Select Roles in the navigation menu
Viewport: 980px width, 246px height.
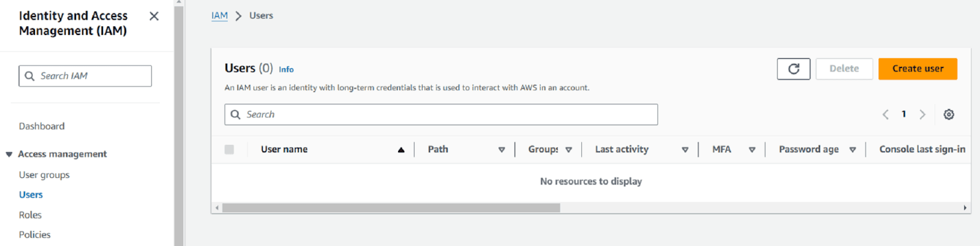pos(30,215)
